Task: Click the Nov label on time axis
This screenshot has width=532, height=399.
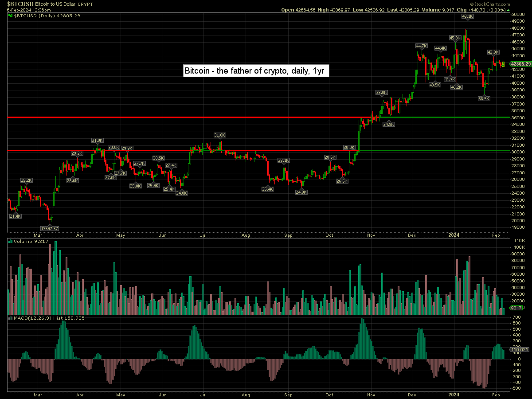Action: [371, 235]
